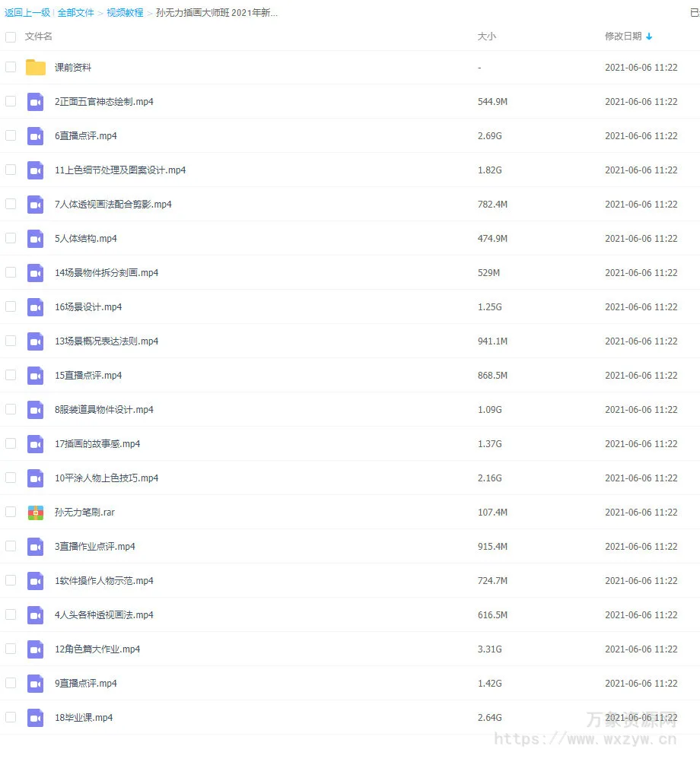Click video icon beside 5人体结构.mp4
This screenshot has width=700, height=765.
coord(36,239)
